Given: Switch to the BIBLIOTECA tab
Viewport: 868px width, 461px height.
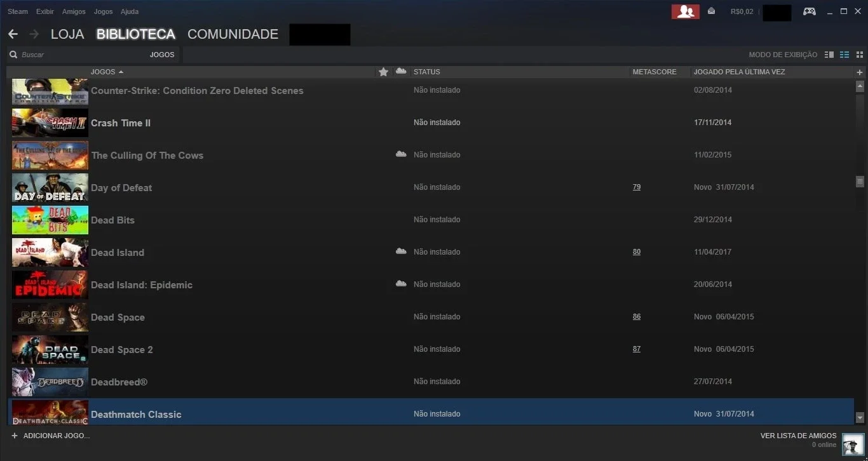Looking at the screenshot, I should (x=136, y=34).
